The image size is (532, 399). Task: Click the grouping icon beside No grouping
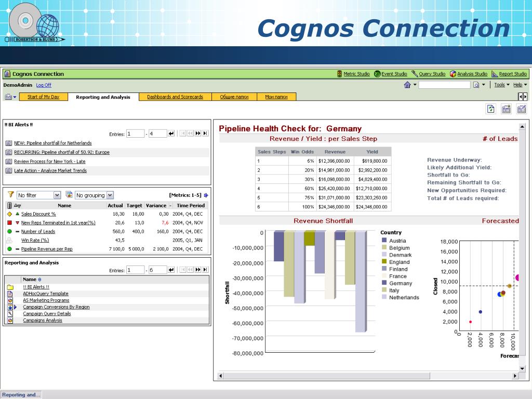click(x=69, y=194)
